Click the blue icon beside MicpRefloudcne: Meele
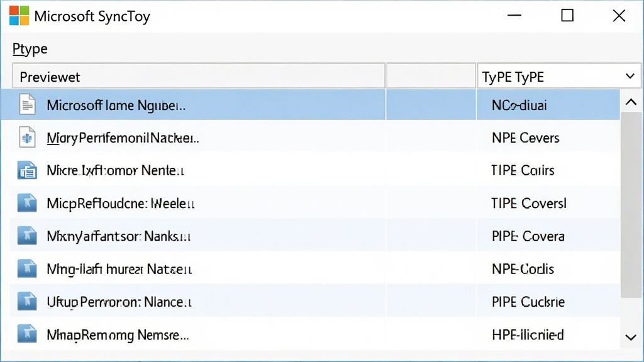Screen dimensions: 644x362 27,203
